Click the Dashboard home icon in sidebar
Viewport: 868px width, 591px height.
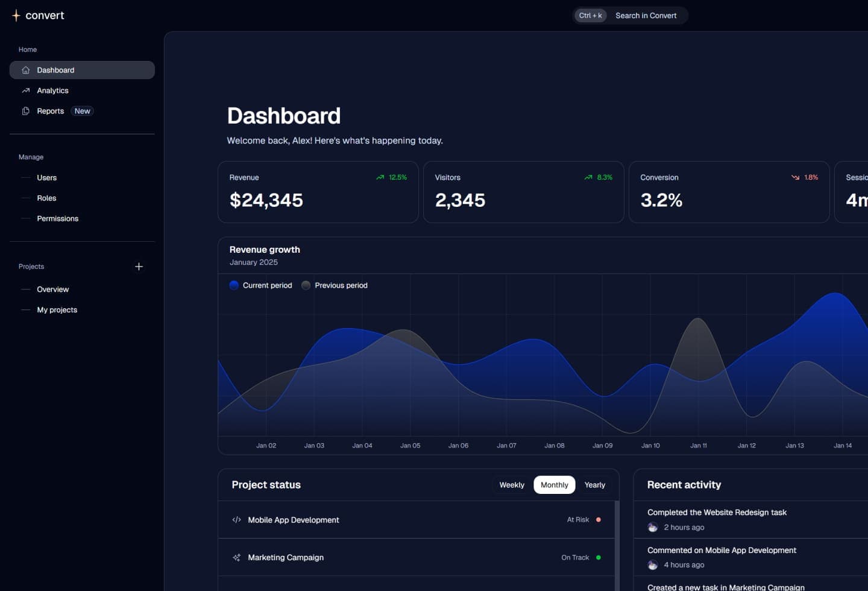[26, 70]
